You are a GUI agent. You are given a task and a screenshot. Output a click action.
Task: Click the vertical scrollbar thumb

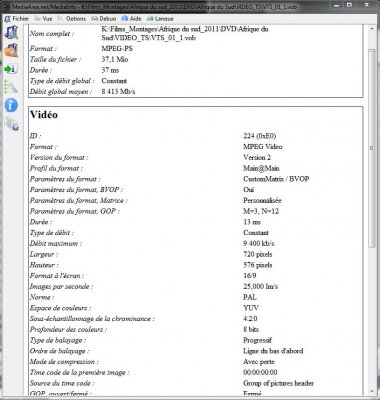point(372,148)
